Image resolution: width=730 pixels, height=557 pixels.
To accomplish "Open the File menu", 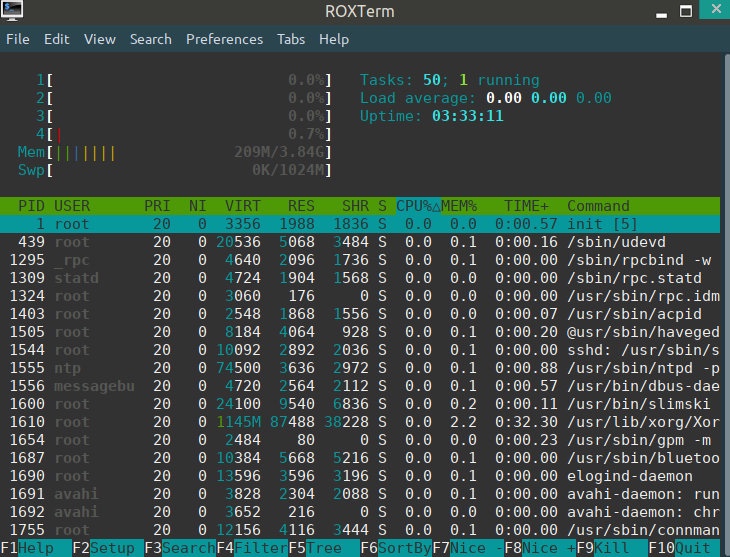I will click(18, 40).
